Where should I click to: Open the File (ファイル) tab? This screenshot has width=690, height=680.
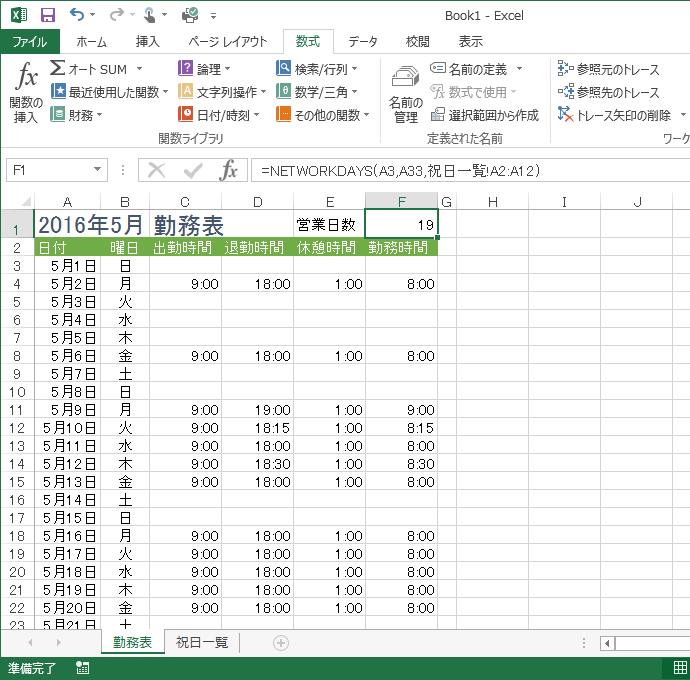30,41
